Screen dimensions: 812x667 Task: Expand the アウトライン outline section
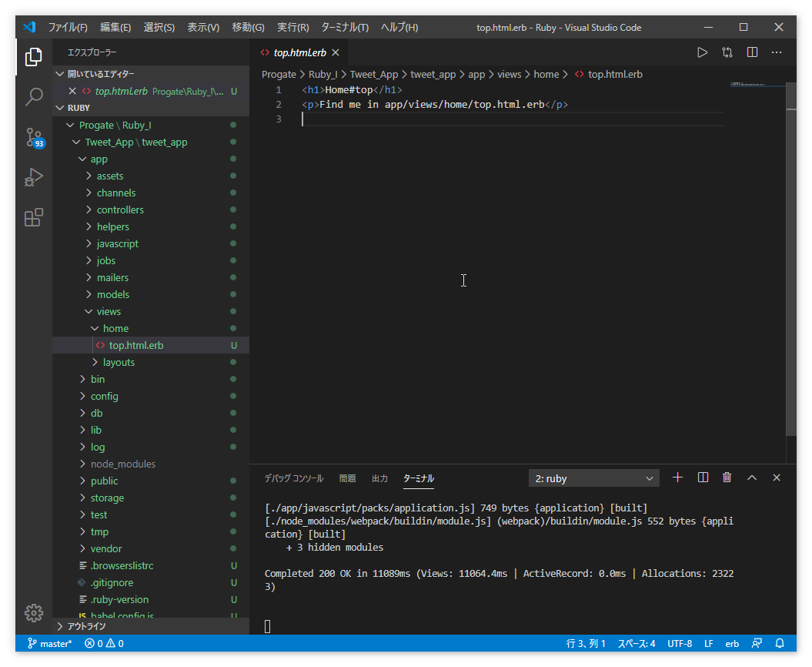click(86, 626)
